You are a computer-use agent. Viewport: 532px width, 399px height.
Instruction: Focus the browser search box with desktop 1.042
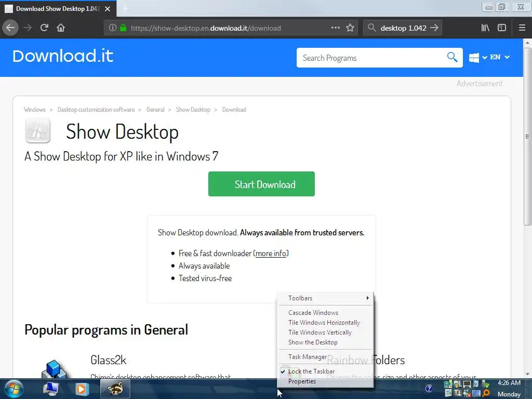pos(403,28)
